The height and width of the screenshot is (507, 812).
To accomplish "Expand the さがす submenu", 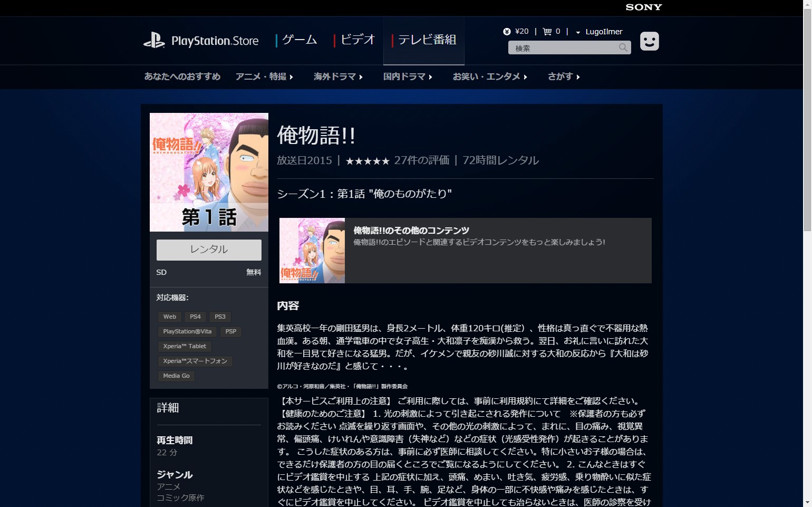I will (564, 76).
